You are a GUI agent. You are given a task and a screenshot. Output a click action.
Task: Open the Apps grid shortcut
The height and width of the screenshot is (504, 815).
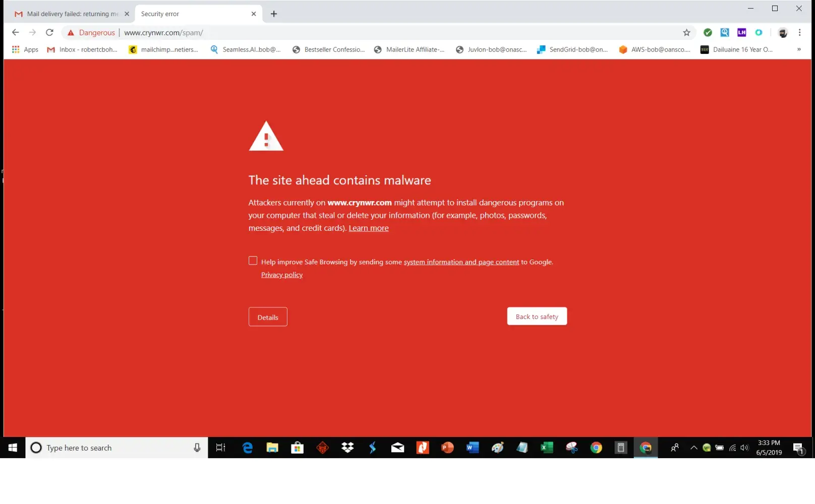point(25,49)
